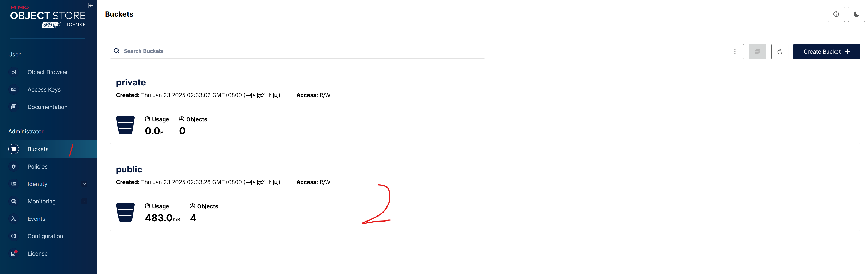Click the Object Browser sidebar icon

[14, 72]
